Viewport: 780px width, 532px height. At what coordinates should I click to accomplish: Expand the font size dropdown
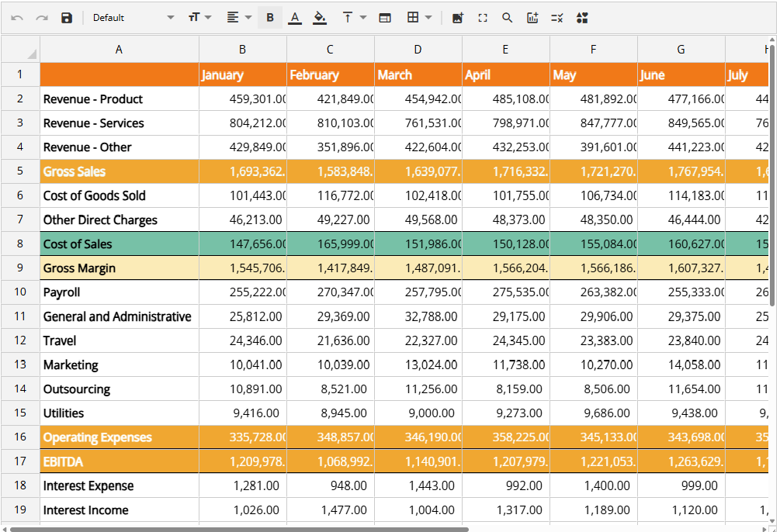[199, 18]
